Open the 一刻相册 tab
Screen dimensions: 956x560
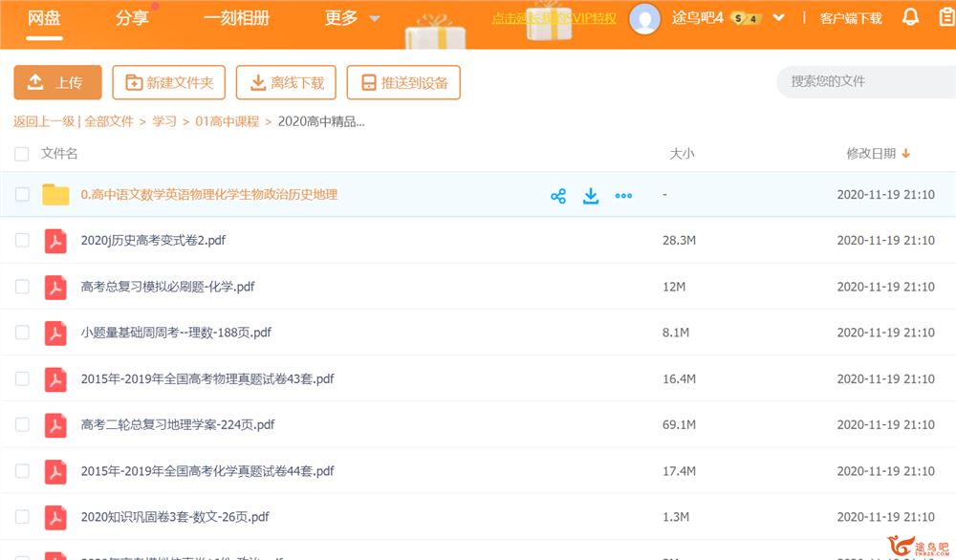(236, 18)
